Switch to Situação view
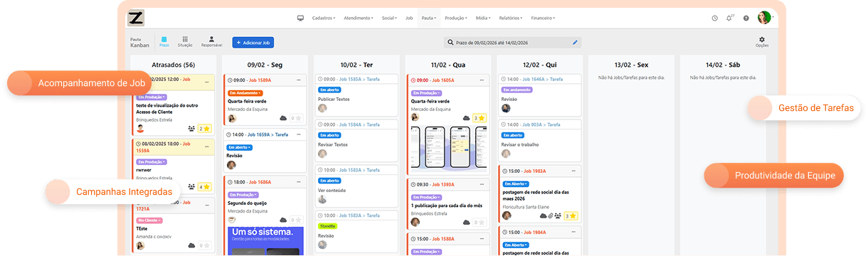 (185, 42)
